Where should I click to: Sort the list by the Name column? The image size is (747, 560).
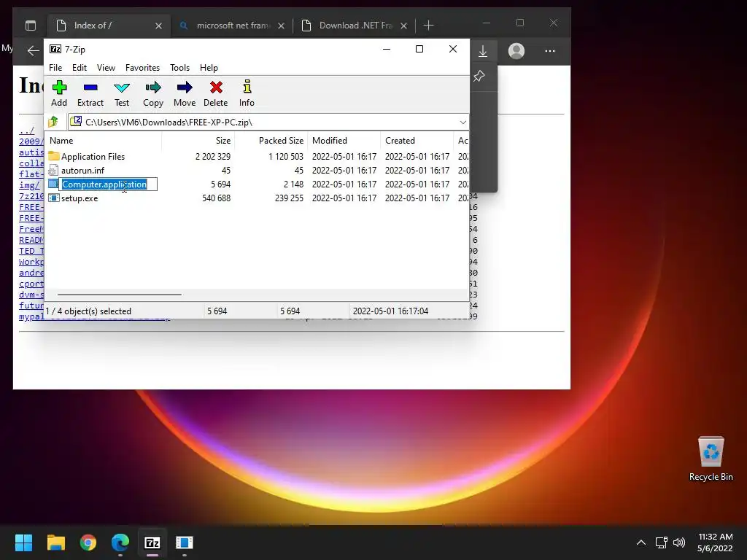(104, 141)
